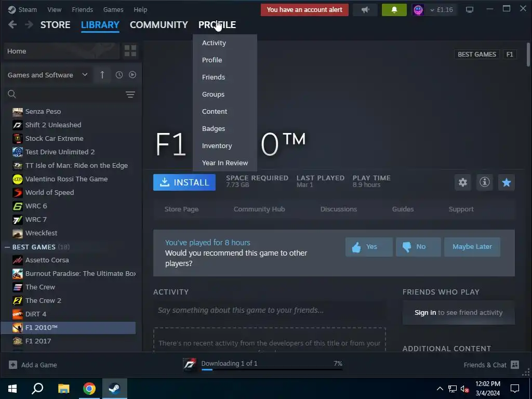Open Windows notification center
Image resolution: width=532 pixels, height=399 pixels.
515,389
